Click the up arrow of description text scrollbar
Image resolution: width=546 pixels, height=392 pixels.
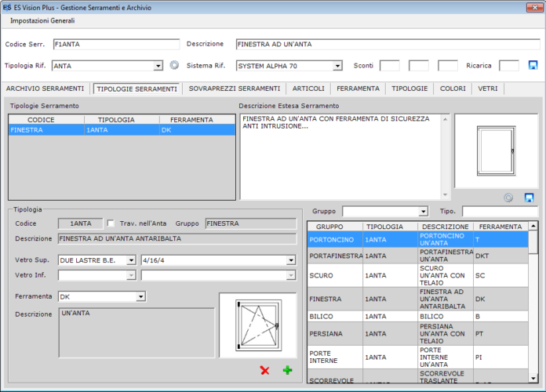point(445,119)
